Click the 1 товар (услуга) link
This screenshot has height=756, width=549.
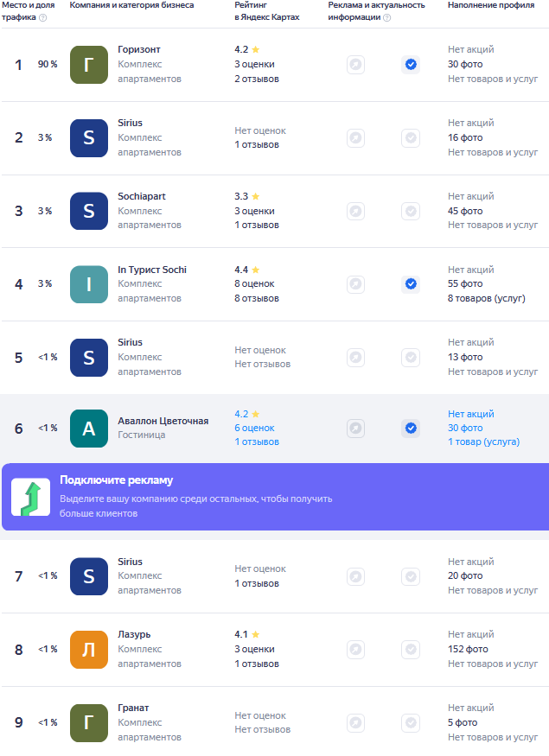483,442
